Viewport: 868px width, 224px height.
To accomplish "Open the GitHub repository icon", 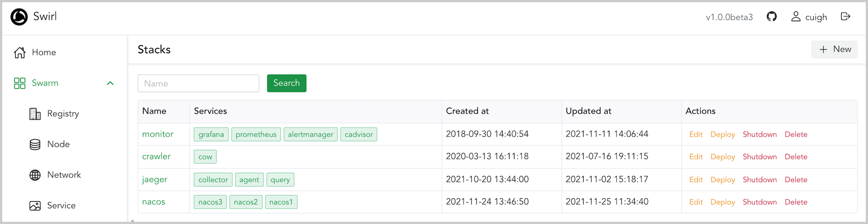I will pyautogui.click(x=772, y=17).
